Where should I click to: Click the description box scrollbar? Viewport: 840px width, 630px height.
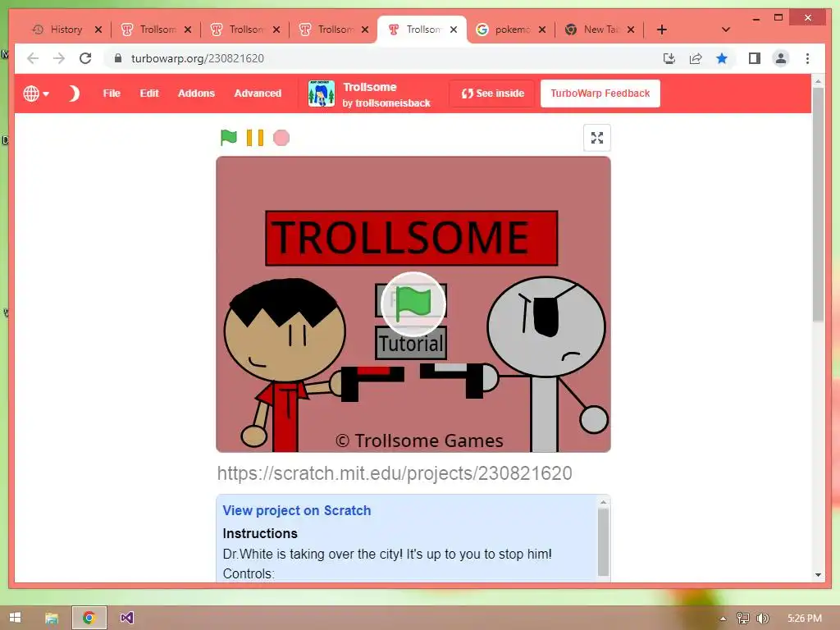(x=603, y=541)
